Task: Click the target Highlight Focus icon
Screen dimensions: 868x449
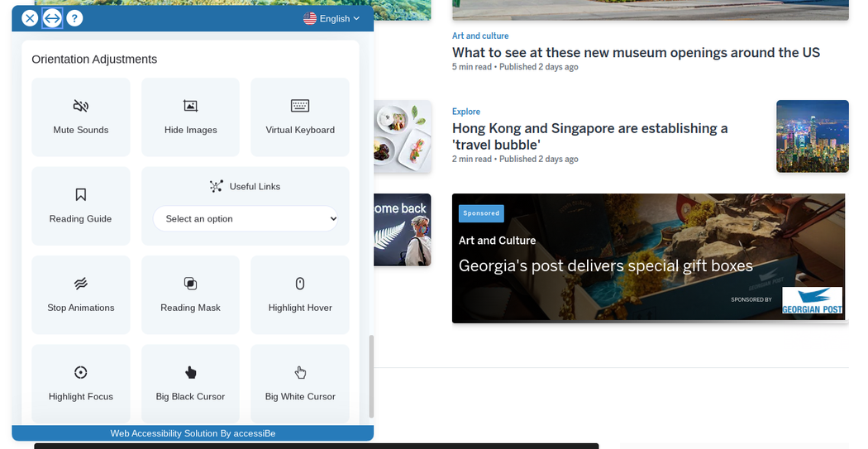Action: (x=81, y=373)
